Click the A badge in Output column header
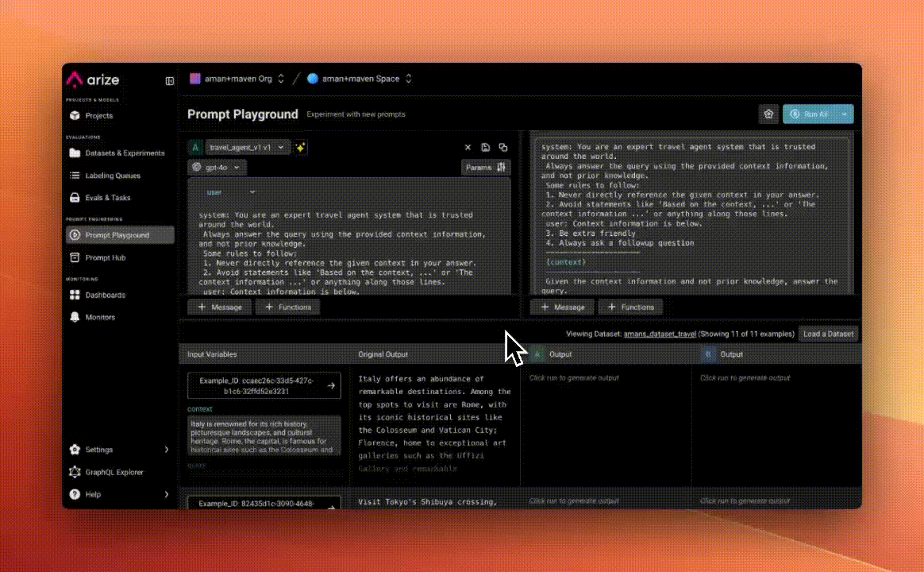Viewport: 924px width, 572px height. [x=537, y=354]
